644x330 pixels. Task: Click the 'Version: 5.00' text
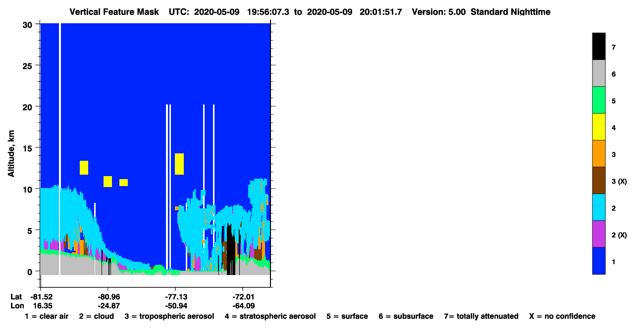click(x=438, y=11)
